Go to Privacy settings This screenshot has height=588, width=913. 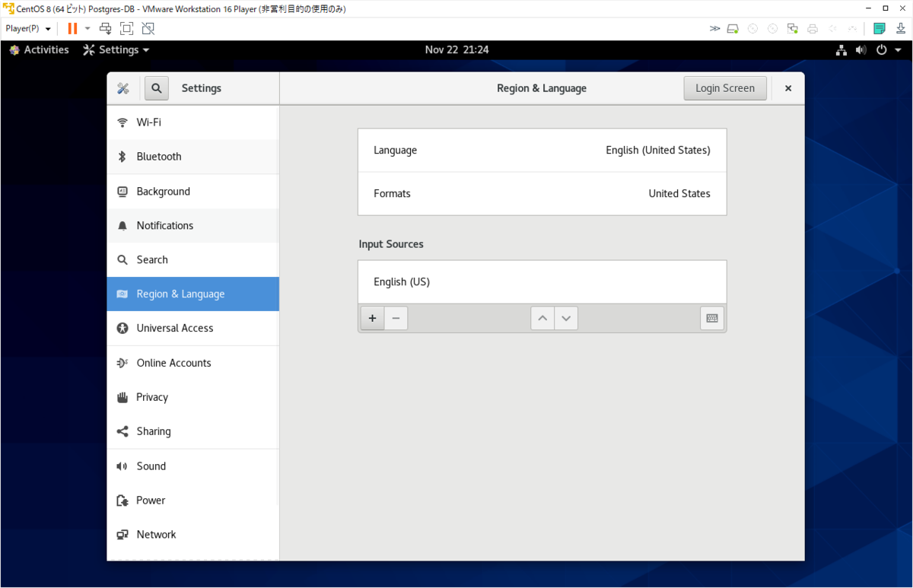(193, 397)
